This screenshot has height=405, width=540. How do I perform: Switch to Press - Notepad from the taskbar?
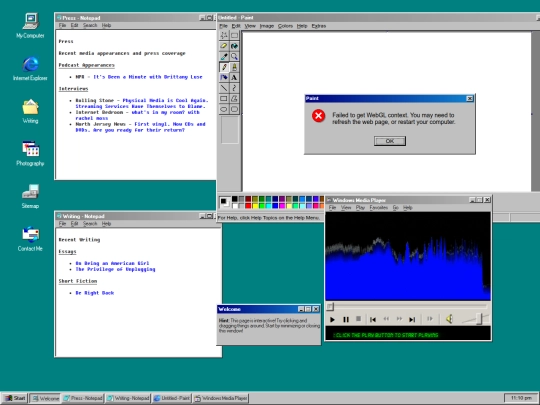click(x=83, y=398)
